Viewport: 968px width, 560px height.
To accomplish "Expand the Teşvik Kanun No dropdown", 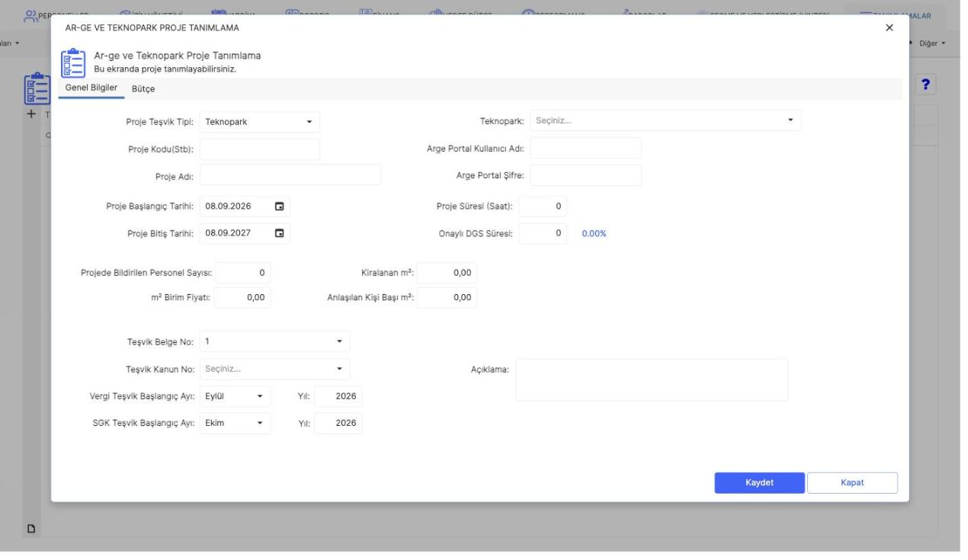I will 274,369.
